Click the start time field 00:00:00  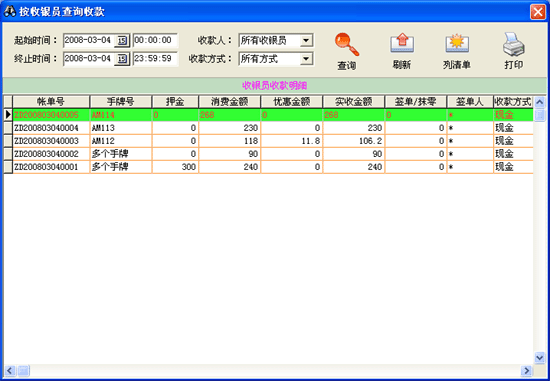pyautogui.click(x=155, y=40)
